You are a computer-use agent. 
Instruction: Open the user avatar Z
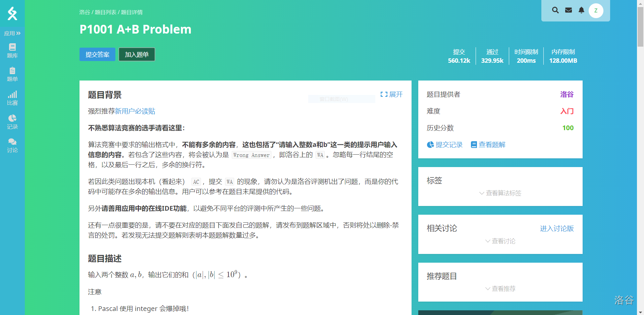596,10
